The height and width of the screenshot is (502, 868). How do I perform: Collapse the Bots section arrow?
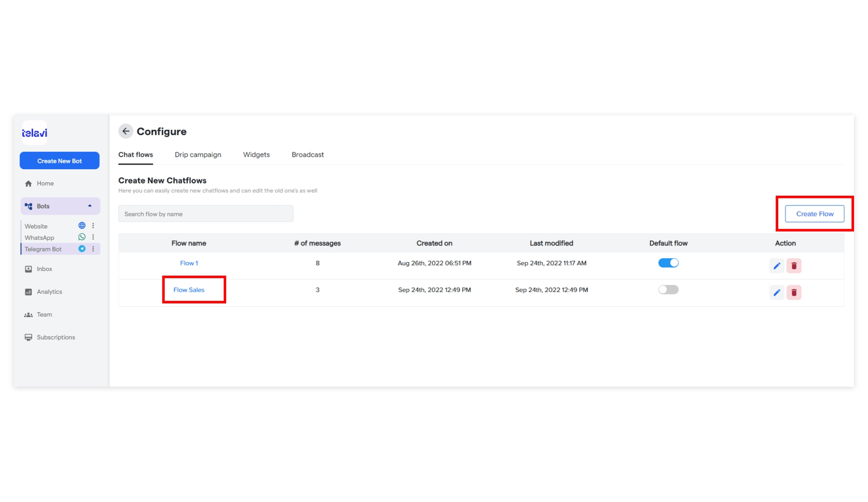coord(90,206)
